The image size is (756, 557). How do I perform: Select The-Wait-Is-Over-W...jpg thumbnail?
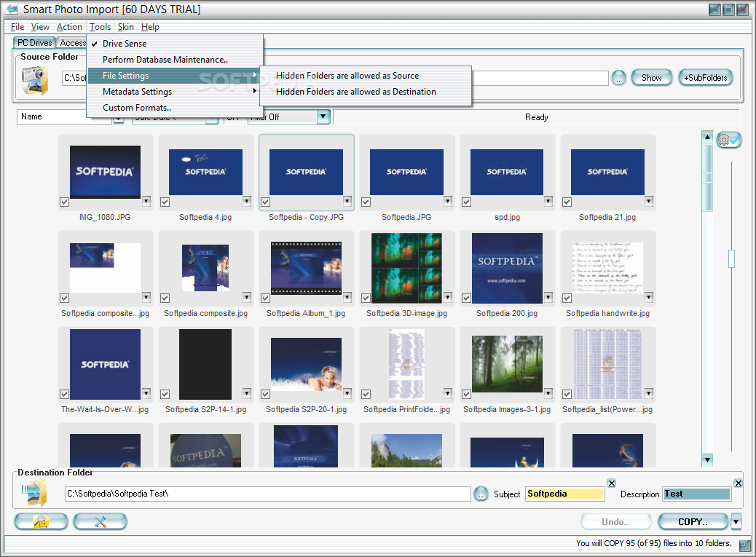[105, 364]
